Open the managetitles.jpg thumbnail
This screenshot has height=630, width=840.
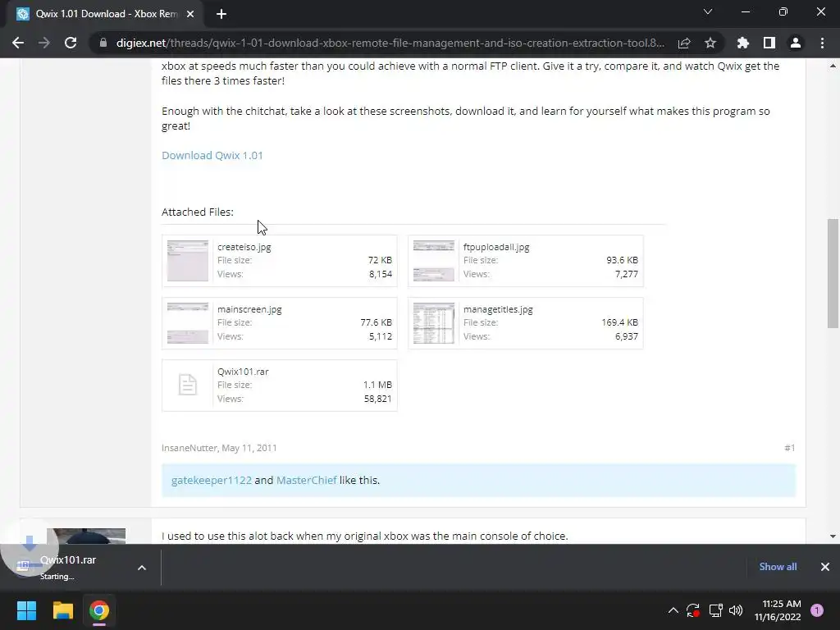433,323
